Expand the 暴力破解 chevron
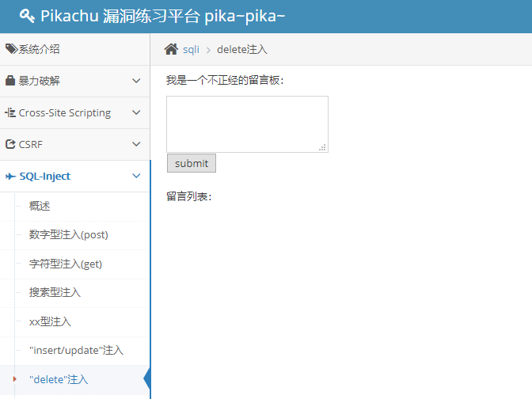The height and width of the screenshot is (399, 532). [136, 81]
